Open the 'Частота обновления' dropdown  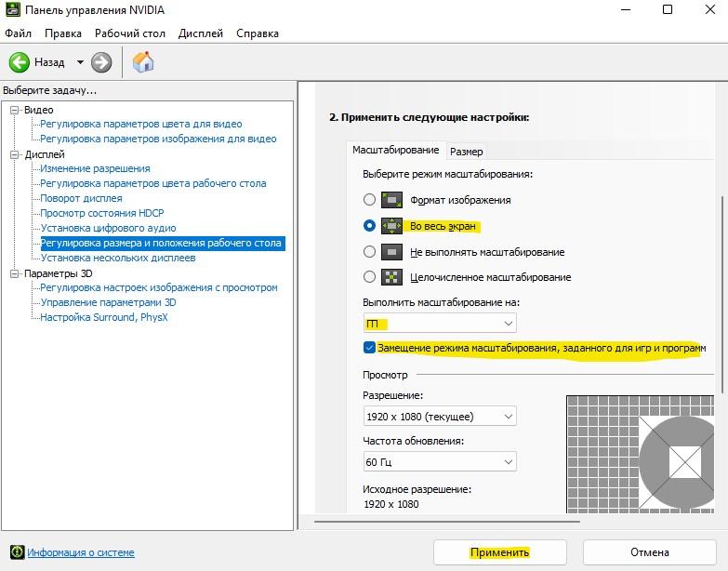tap(440, 462)
